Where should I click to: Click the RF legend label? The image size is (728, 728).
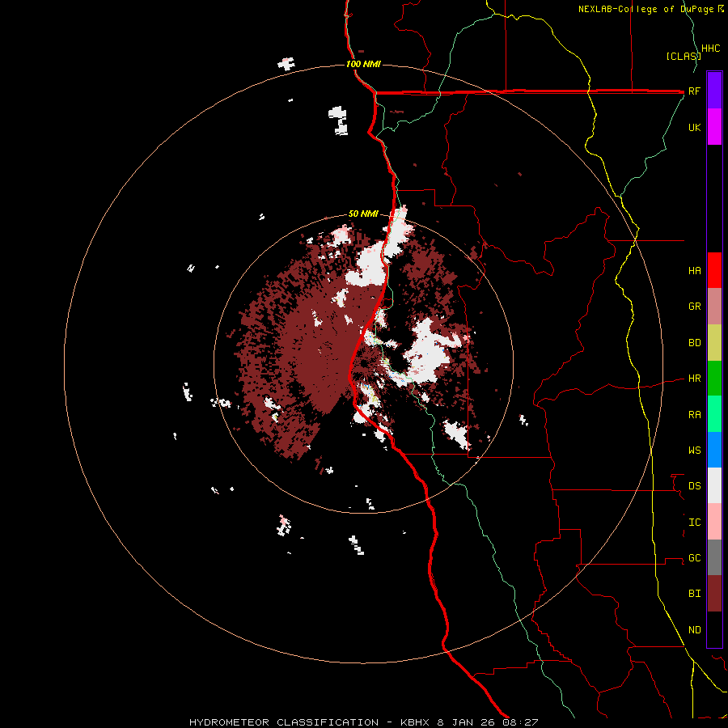[x=695, y=91]
